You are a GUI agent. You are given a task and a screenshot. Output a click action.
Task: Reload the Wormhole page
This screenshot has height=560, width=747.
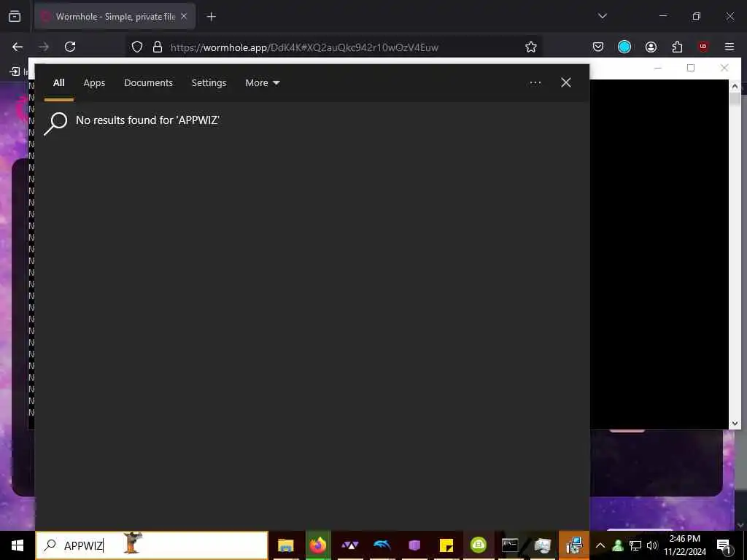pyautogui.click(x=70, y=47)
